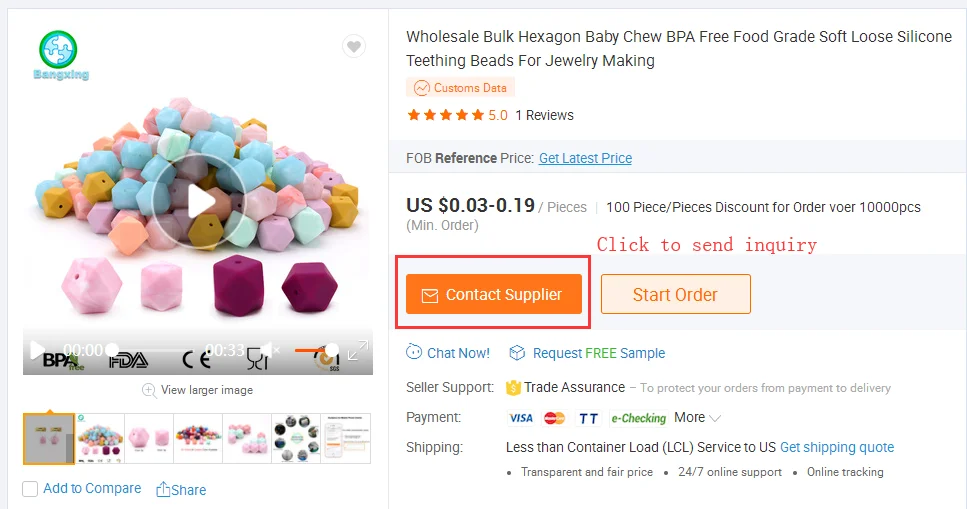Click the Share icon
This screenshot has width=967, height=509.
pyautogui.click(x=164, y=489)
